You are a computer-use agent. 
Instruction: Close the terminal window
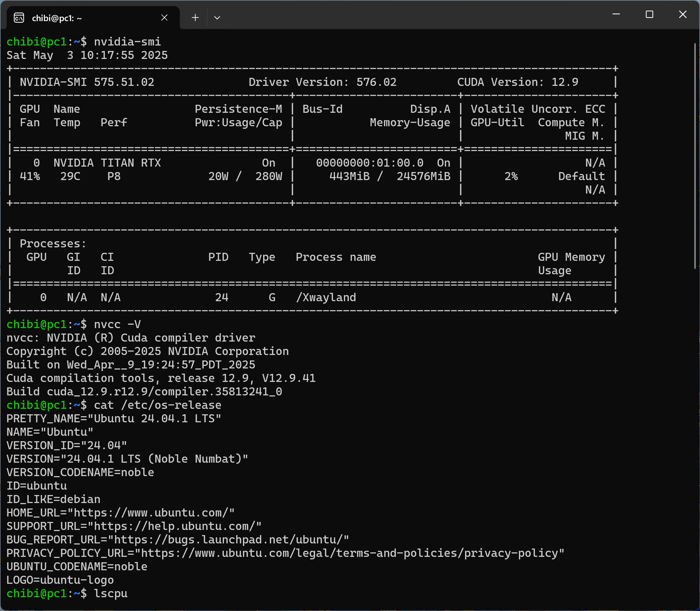tap(683, 14)
